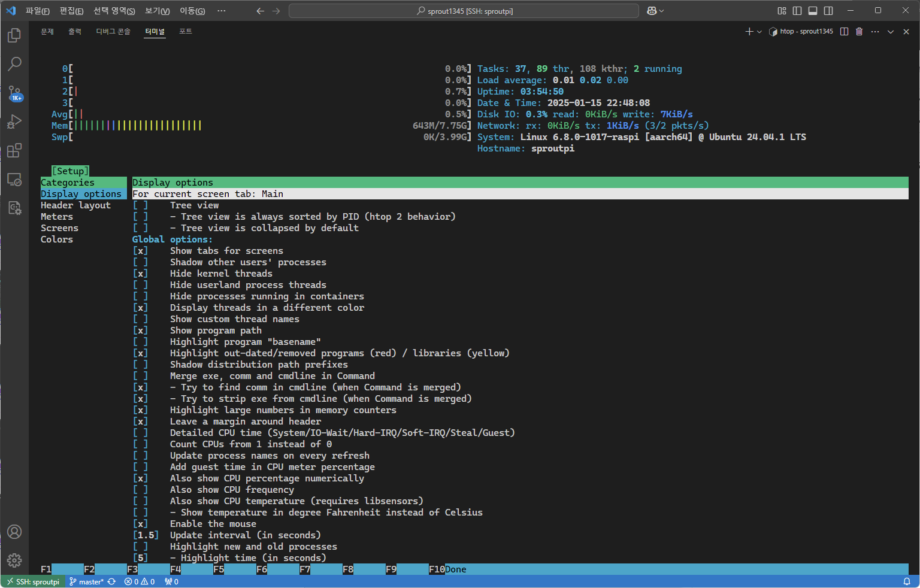Switch to the 출력 panel tab
Screen dimensions: 920x588
pyautogui.click(x=75, y=32)
